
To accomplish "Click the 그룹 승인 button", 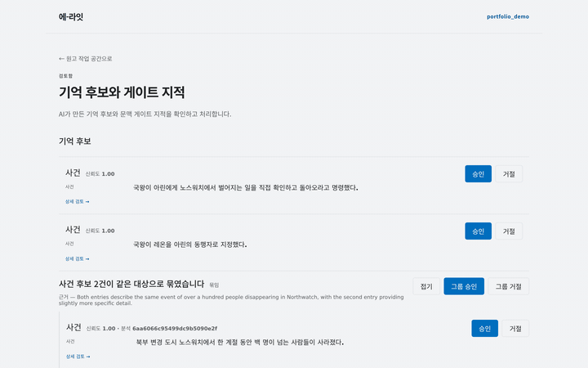I will [464, 286].
